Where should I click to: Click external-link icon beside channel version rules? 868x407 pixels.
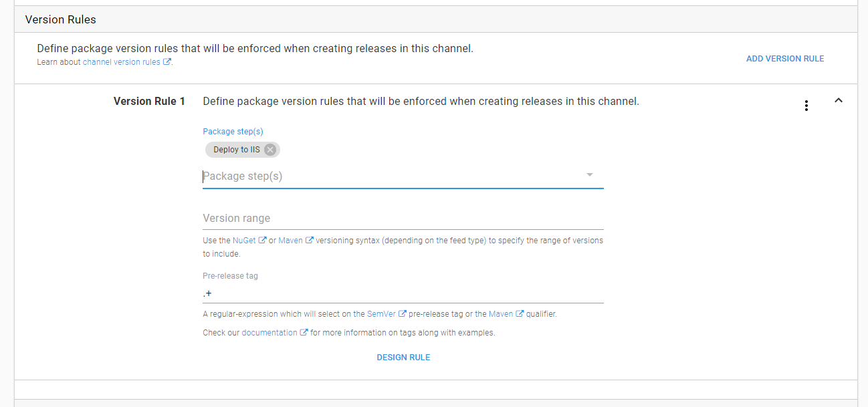[167, 62]
